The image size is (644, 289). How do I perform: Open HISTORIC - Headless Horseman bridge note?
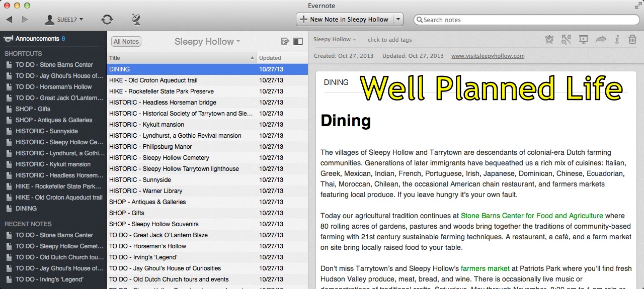(207, 103)
